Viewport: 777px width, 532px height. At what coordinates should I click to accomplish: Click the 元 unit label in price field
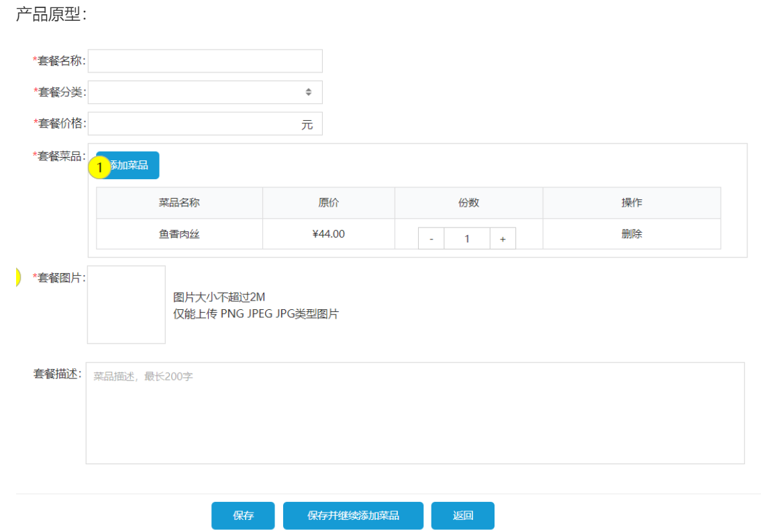307,125
